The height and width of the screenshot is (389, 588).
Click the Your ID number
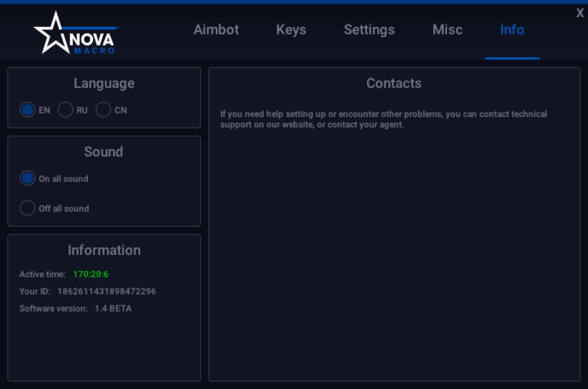click(107, 291)
